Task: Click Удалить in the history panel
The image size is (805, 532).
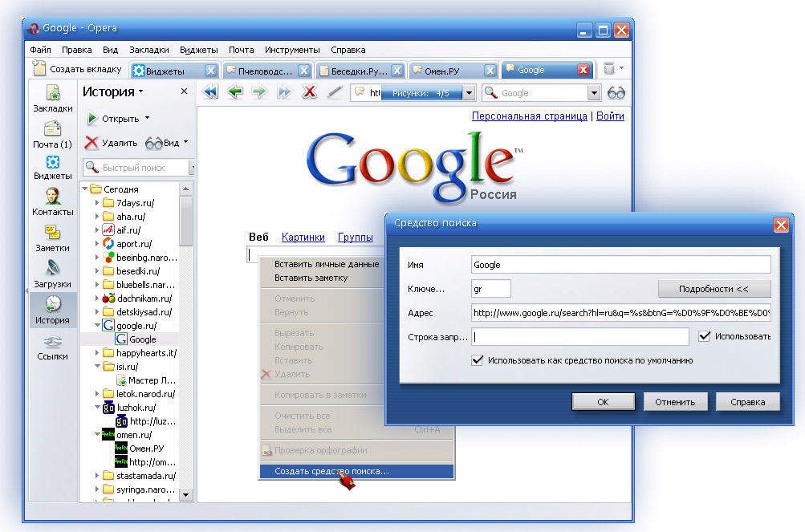Action: tap(112, 143)
